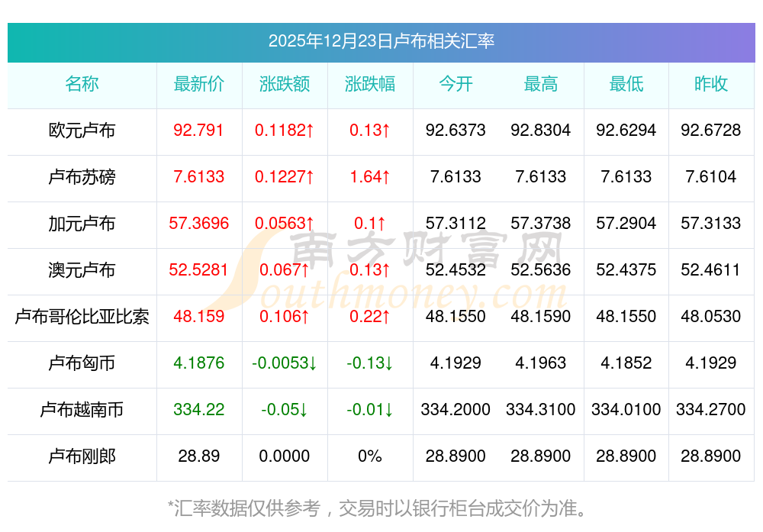Click change amount 0.067↑
This screenshot has width=763, height=532.
284,269
